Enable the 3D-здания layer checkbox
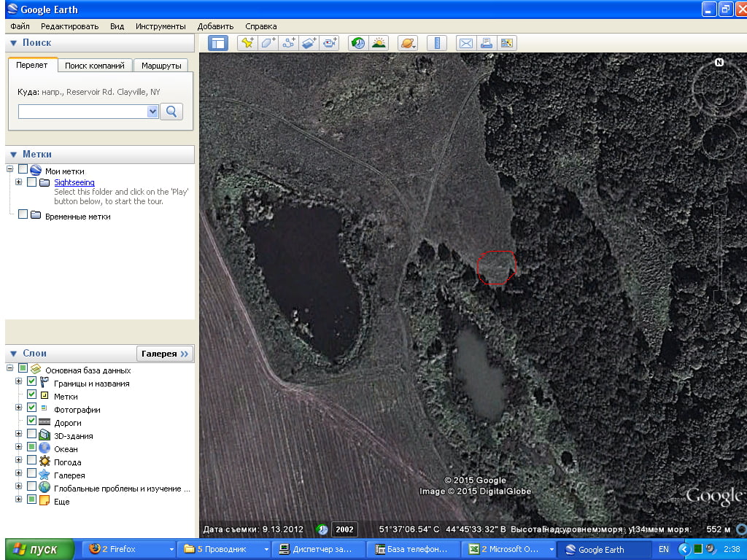The width and height of the screenshot is (747, 560). click(31, 435)
